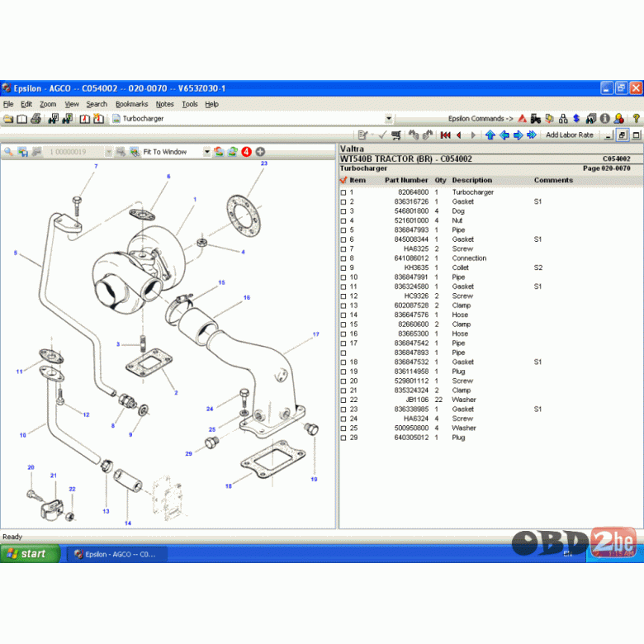Check the box for item 19 Plug
The image size is (644, 644).
click(x=343, y=372)
